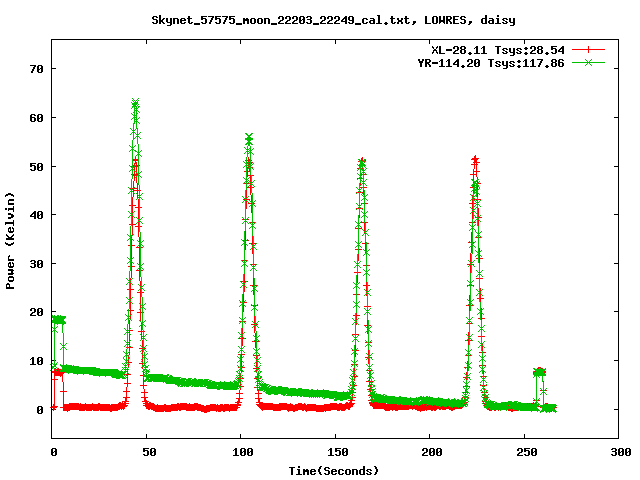The height and width of the screenshot is (480, 640).
Task: Click the y-axis tick label 70
Action: point(36,69)
